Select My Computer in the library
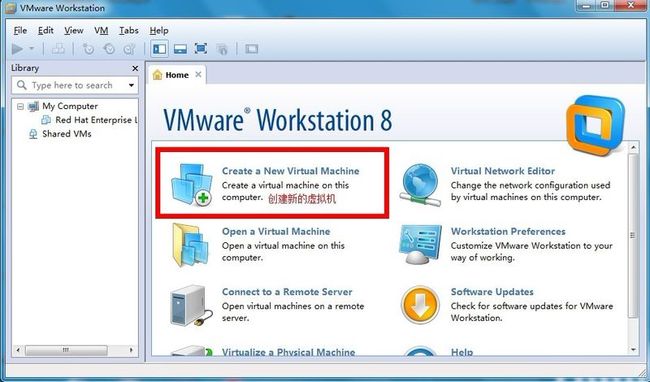This screenshot has width=650, height=382. [x=70, y=106]
